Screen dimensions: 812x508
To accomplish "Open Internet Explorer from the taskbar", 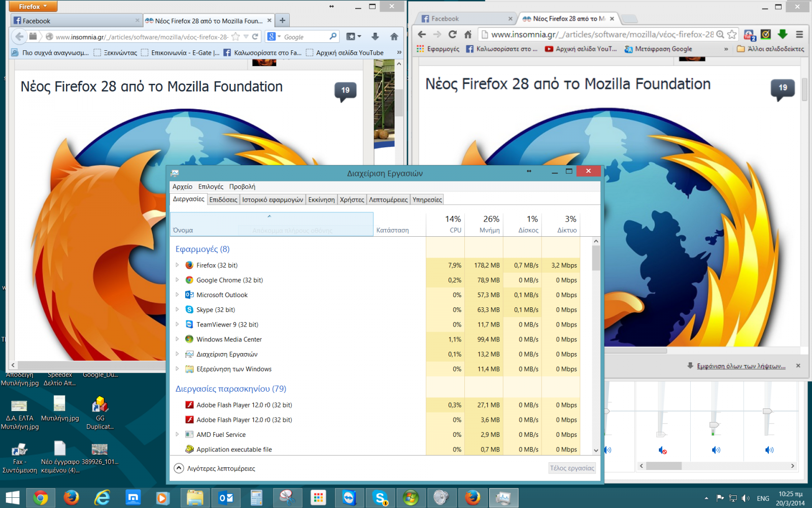I will [x=103, y=498].
